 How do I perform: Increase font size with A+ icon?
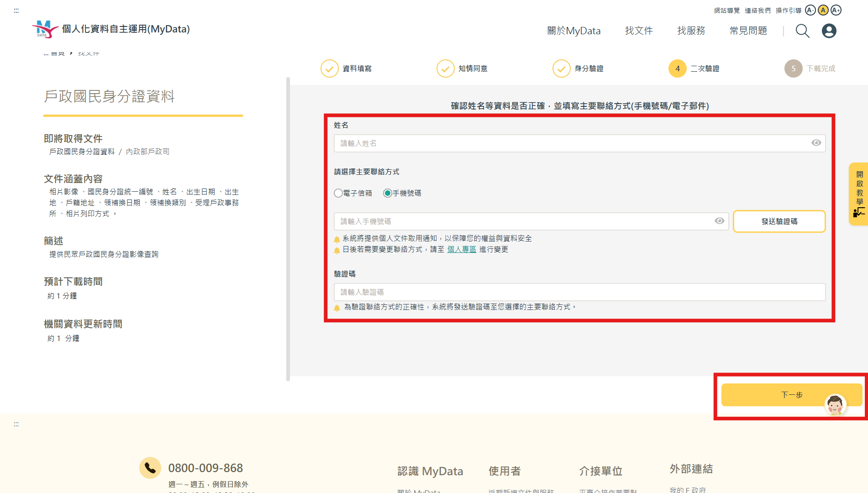pyautogui.click(x=836, y=10)
